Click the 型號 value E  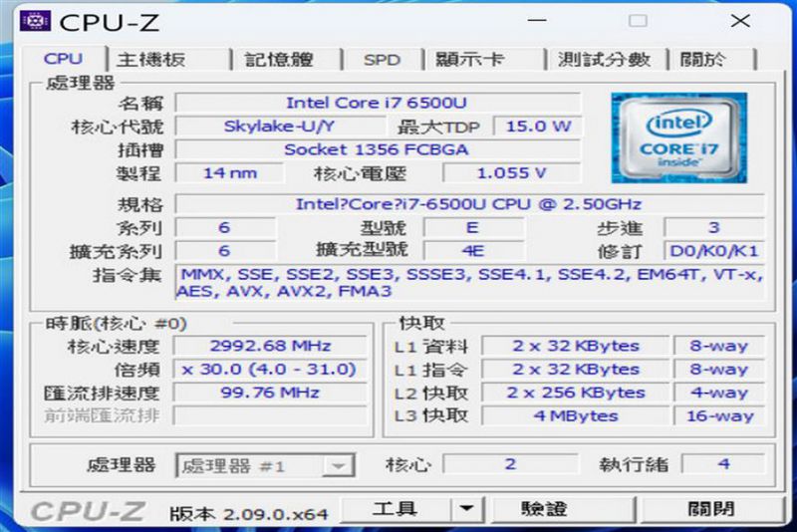474,227
